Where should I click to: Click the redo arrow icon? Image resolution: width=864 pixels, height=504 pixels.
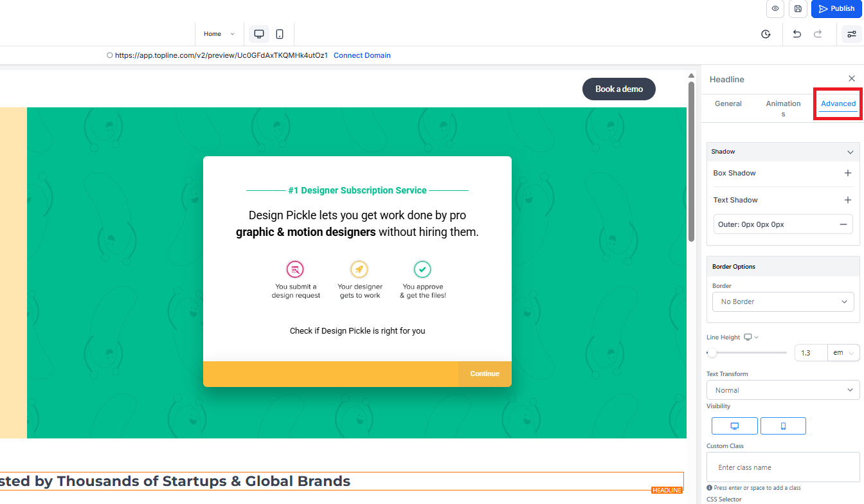[818, 34]
